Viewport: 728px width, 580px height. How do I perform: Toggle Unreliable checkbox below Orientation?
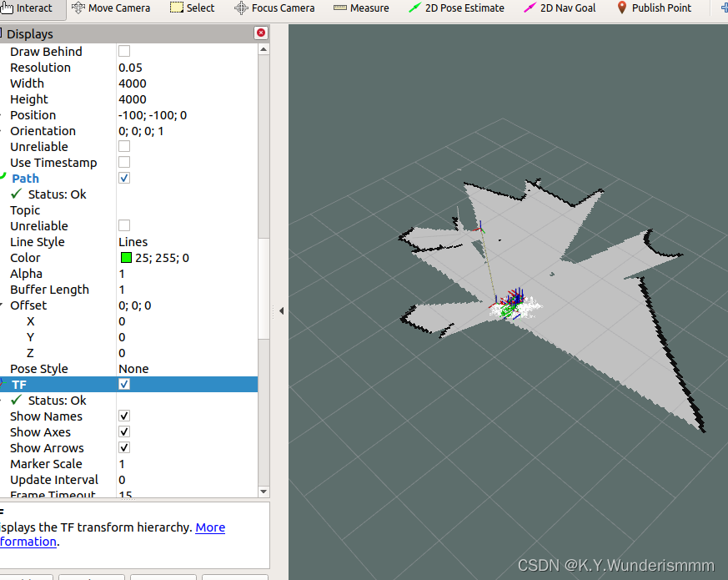pyautogui.click(x=124, y=146)
